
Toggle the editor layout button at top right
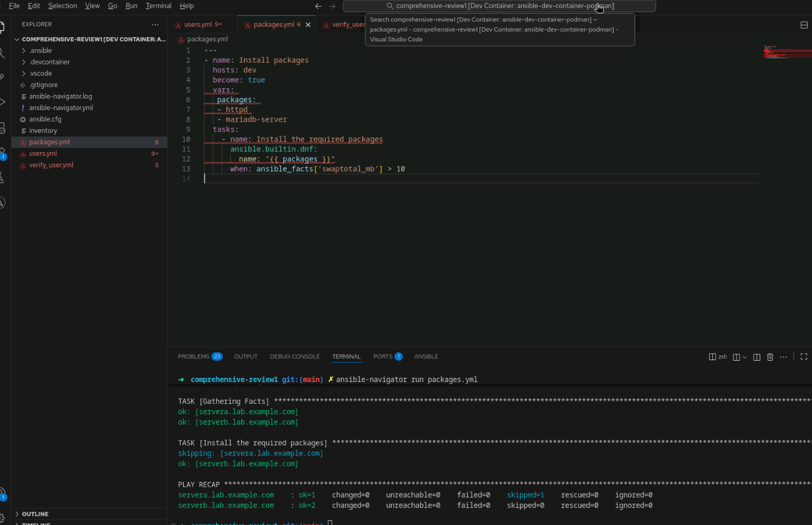click(803, 25)
